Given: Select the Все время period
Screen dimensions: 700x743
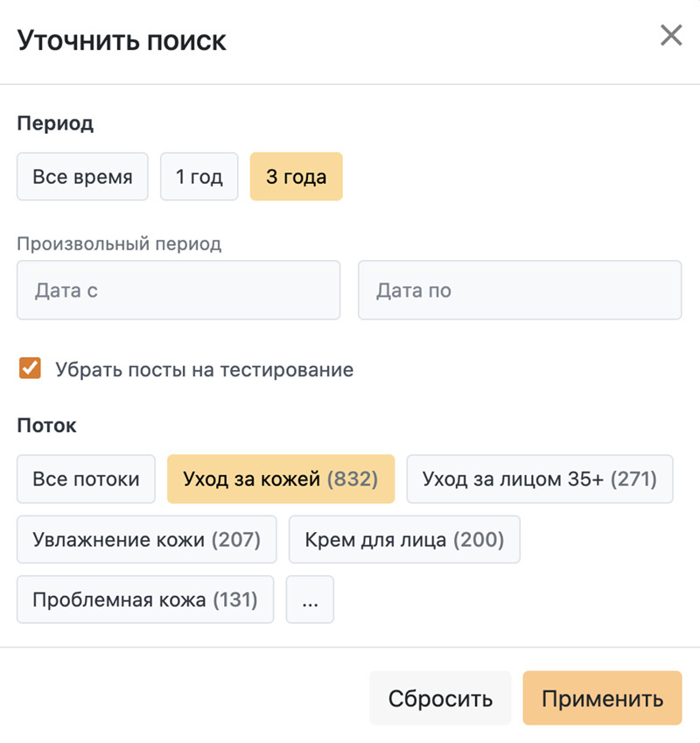Looking at the screenshot, I should click(82, 177).
